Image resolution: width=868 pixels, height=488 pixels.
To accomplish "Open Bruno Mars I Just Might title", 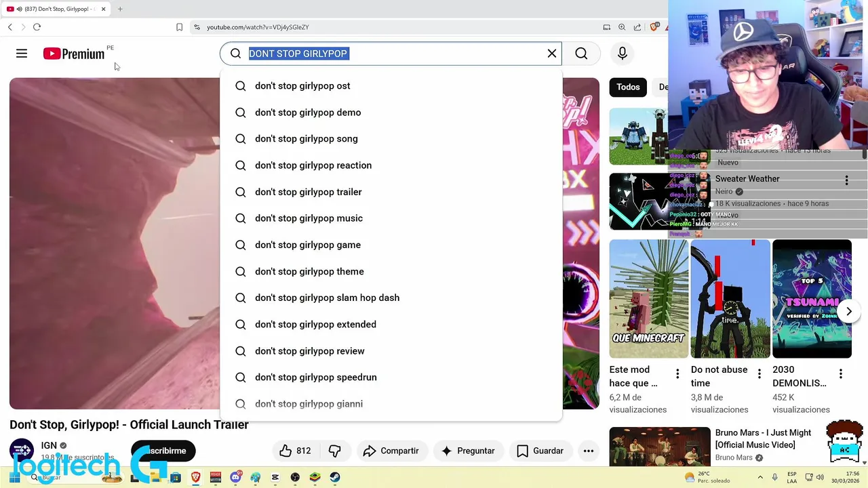I will tap(763, 439).
